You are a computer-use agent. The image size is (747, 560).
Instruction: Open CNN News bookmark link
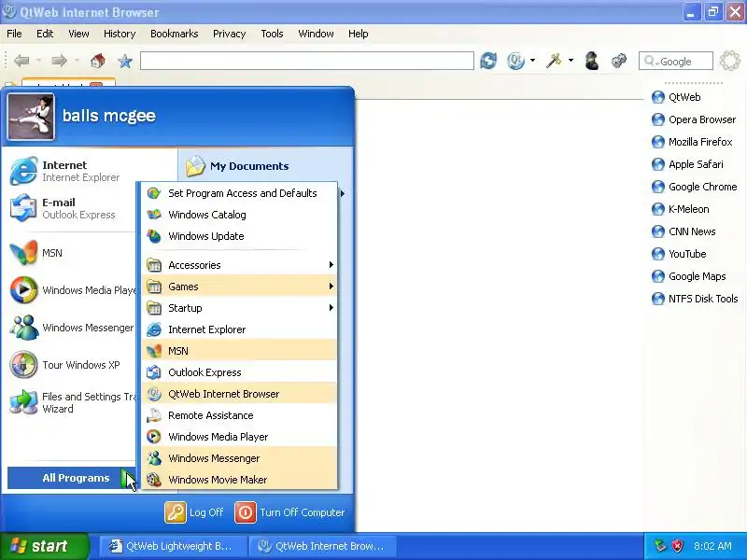[x=684, y=231]
